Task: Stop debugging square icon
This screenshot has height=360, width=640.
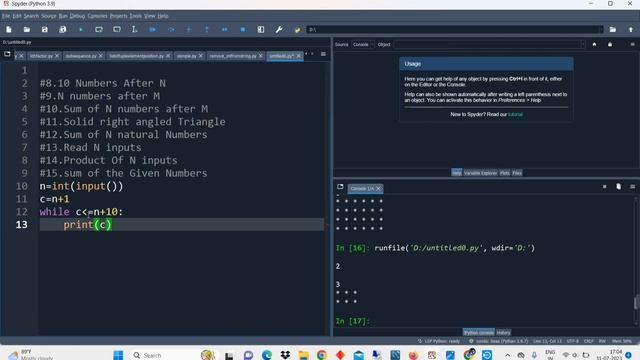Action: [x=242, y=29]
